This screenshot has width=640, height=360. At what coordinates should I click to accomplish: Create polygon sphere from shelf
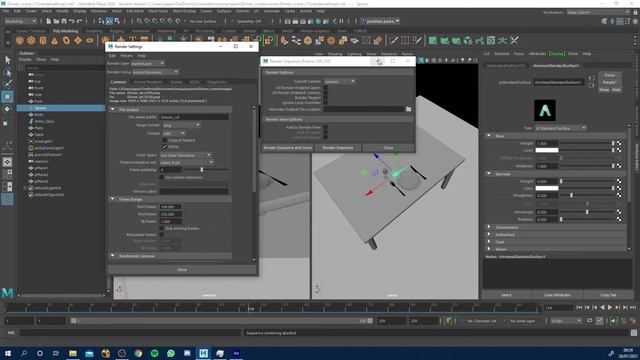20,40
